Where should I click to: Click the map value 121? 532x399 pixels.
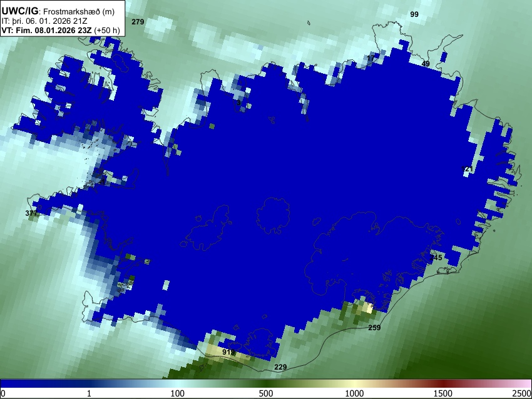coord(467,169)
